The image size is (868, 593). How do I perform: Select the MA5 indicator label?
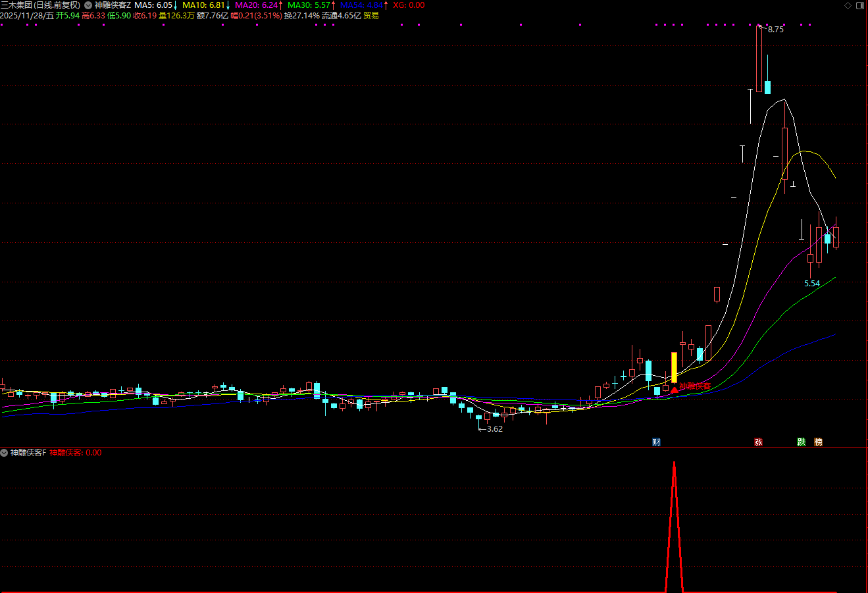pos(155,5)
